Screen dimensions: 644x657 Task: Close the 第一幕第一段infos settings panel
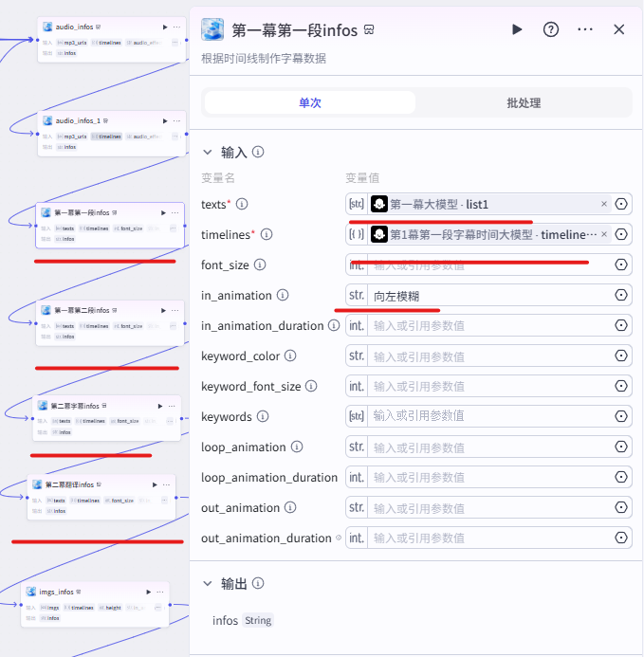pos(618,29)
